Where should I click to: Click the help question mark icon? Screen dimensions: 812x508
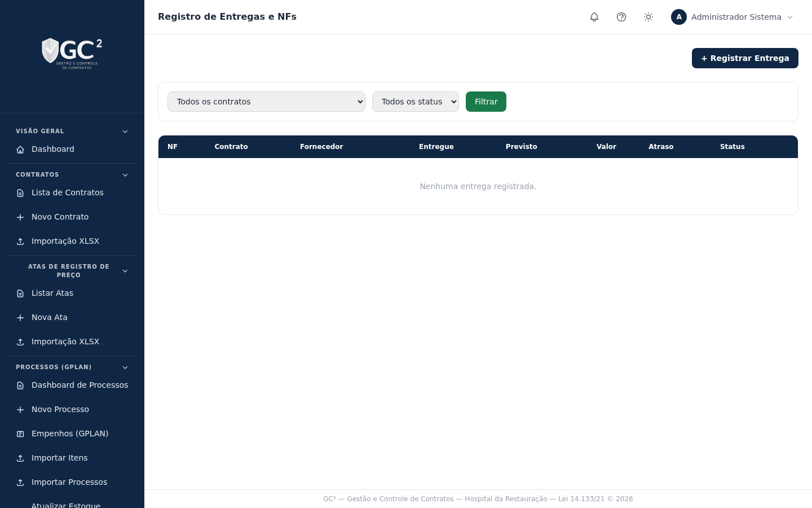coord(621,17)
